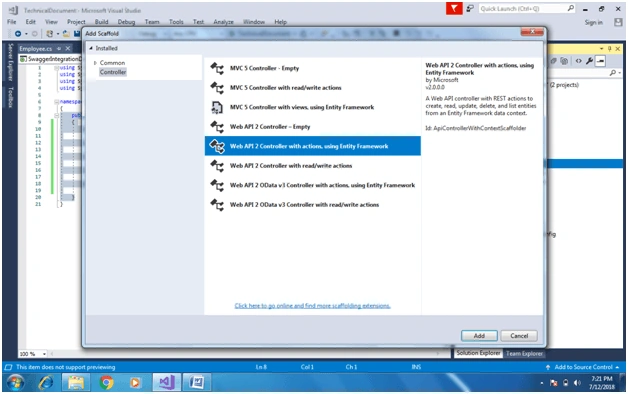Close the Employee.cs editor tab
The image size is (628, 394).
pos(68,48)
